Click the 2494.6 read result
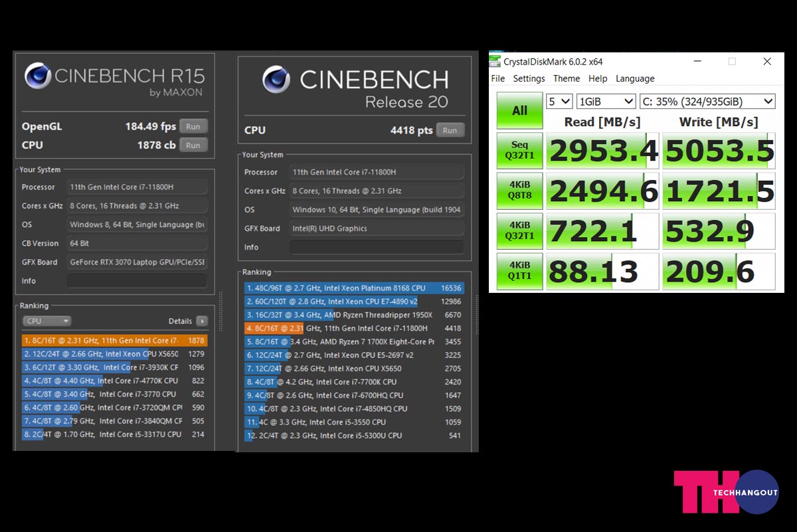This screenshot has width=797, height=532. (602, 191)
